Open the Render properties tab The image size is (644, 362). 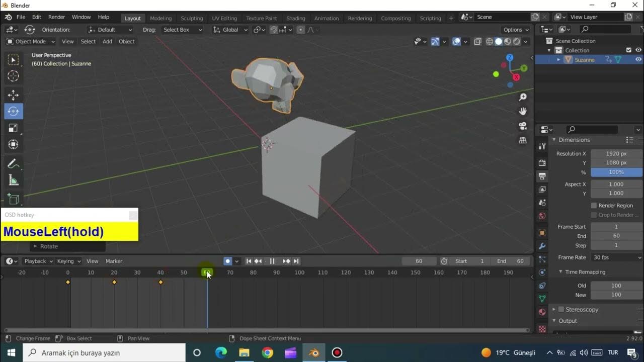pos(542,163)
